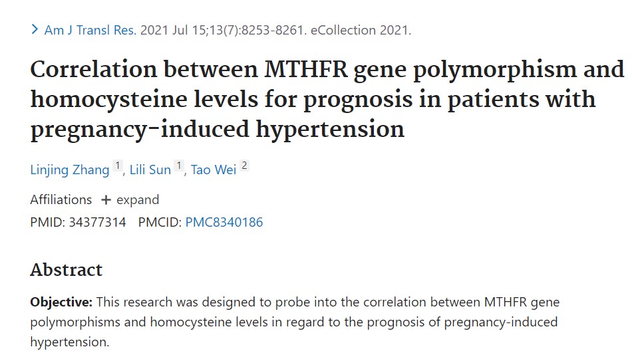Click affiliation superscript 1 beside Lili Sun
Image resolution: width=644 pixels, height=351 pixels.
point(178,166)
